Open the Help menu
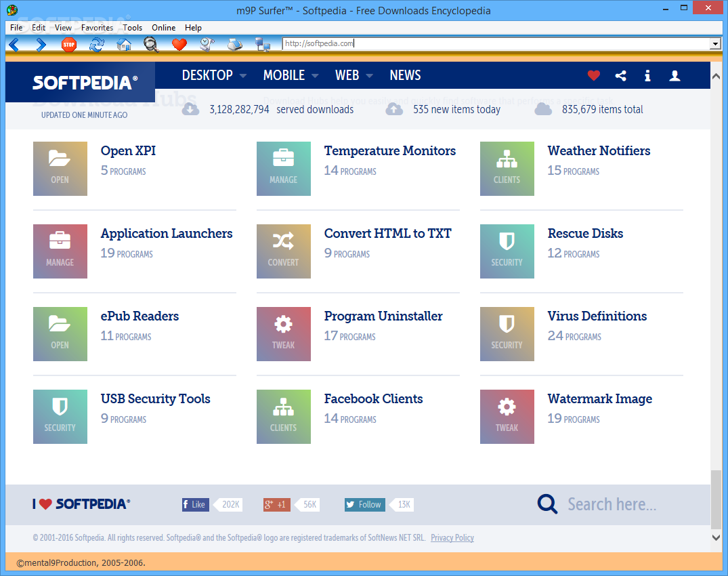The height and width of the screenshot is (576, 728). tap(193, 27)
